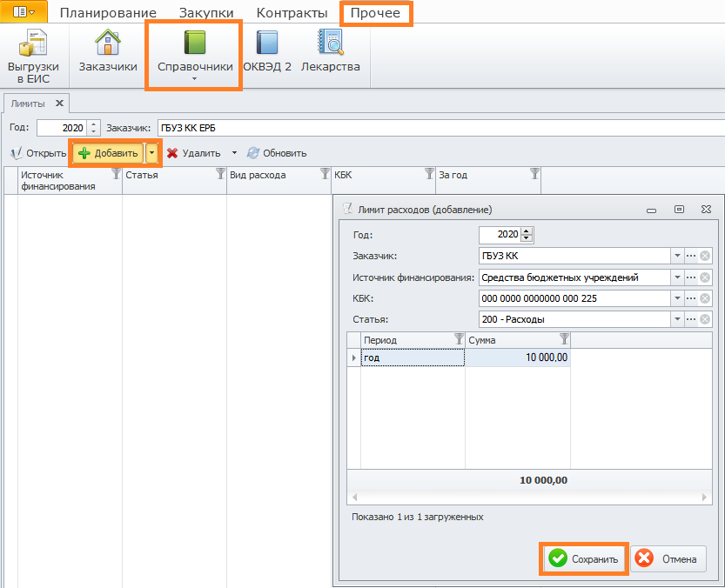Click Статья field 200 - Расходы
This screenshot has height=588, width=725.
click(x=574, y=319)
